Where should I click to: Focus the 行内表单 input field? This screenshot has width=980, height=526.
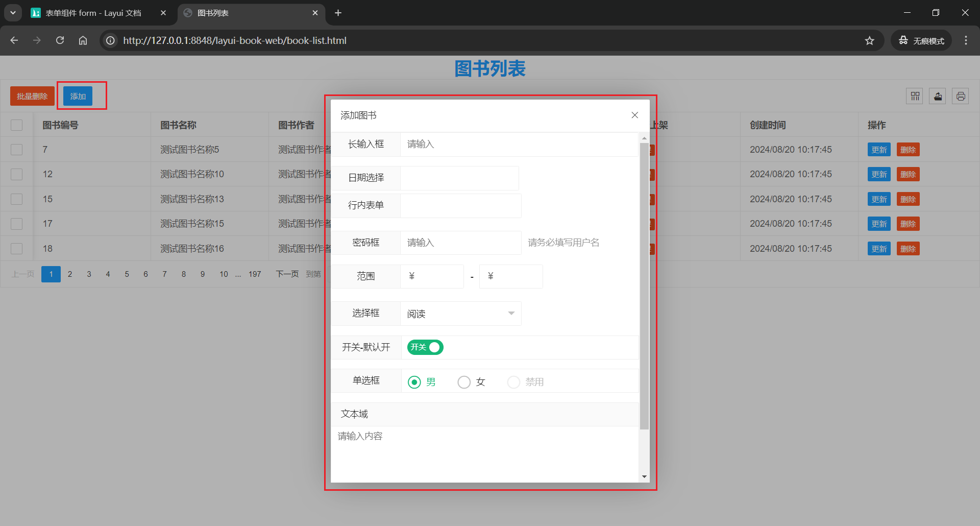tap(461, 206)
